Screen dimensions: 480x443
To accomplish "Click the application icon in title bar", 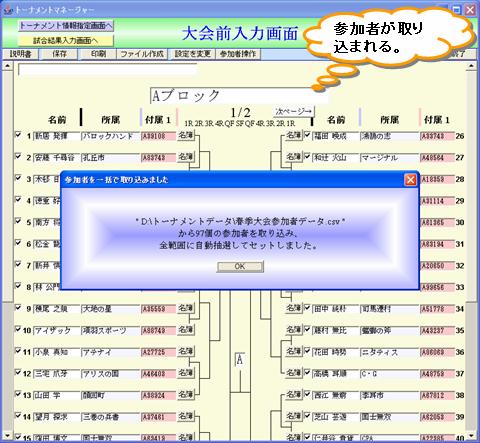I will coord(8,10).
